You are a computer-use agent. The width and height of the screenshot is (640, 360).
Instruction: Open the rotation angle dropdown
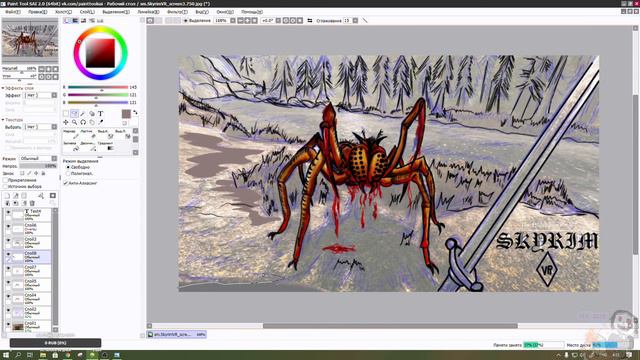click(x=278, y=20)
